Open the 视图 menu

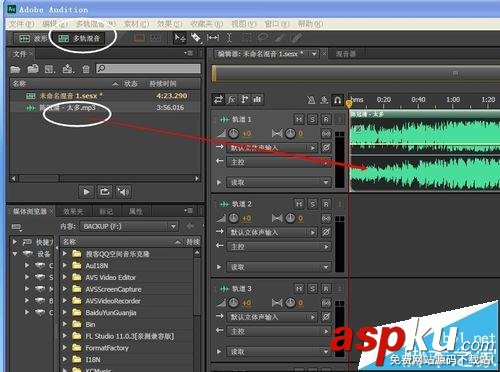coord(244,24)
